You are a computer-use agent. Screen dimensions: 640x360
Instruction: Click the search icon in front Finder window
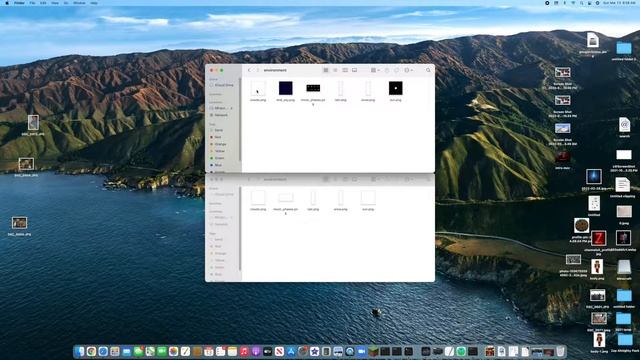coord(428,70)
